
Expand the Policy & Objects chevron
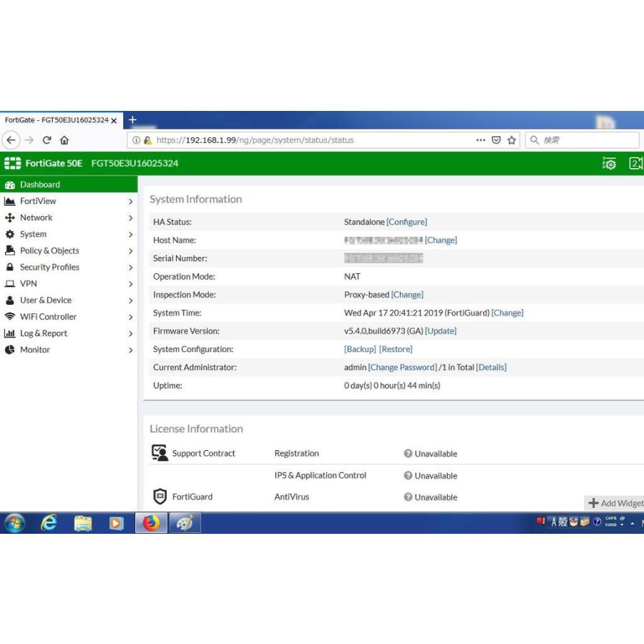130,251
